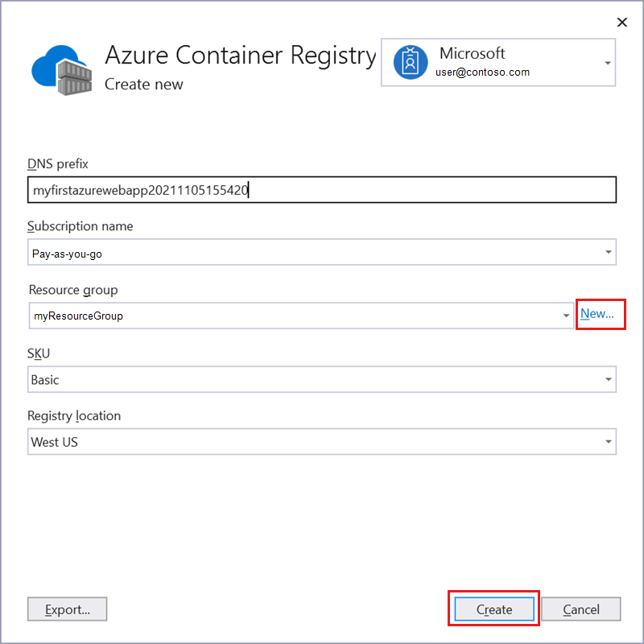Screen dimensions: 644x644
Task: Open the account selector dropdown arrow
Action: (x=607, y=61)
